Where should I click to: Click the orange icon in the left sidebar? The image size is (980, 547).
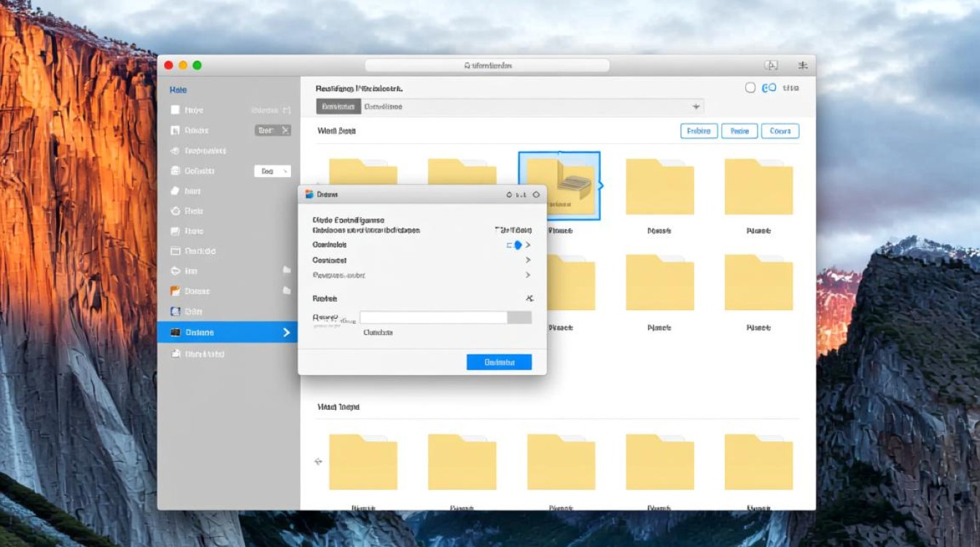pos(175,291)
